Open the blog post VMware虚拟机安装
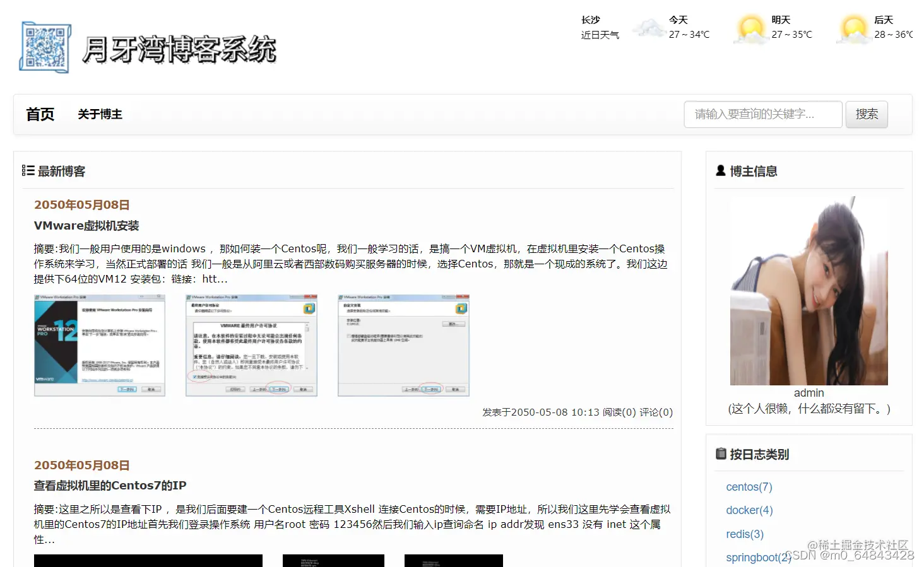 coord(86,225)
